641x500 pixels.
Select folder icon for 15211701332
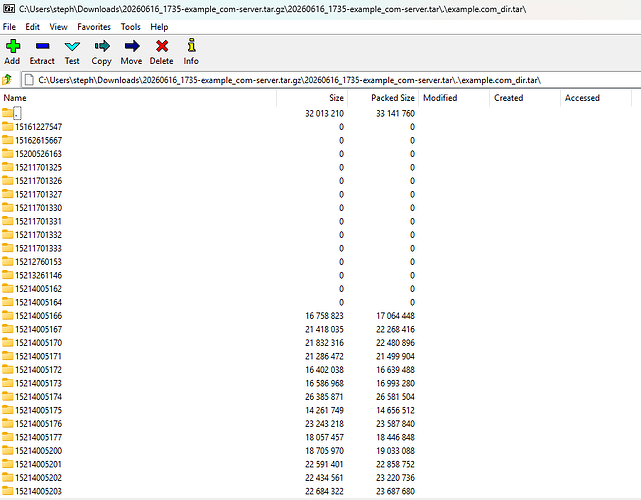[x=8, y=234]
